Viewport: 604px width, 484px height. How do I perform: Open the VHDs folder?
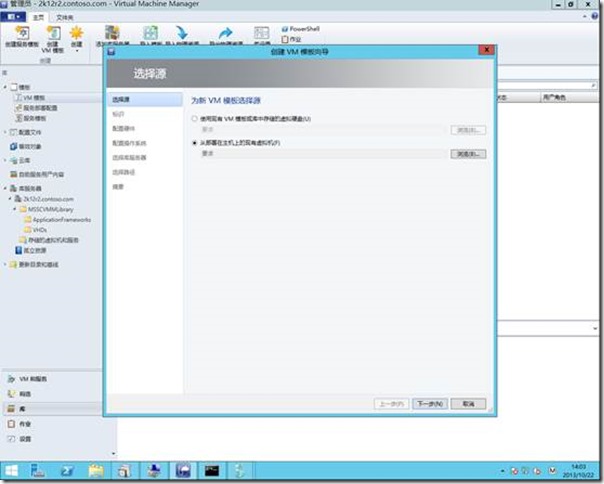click(x=36, y=230)
